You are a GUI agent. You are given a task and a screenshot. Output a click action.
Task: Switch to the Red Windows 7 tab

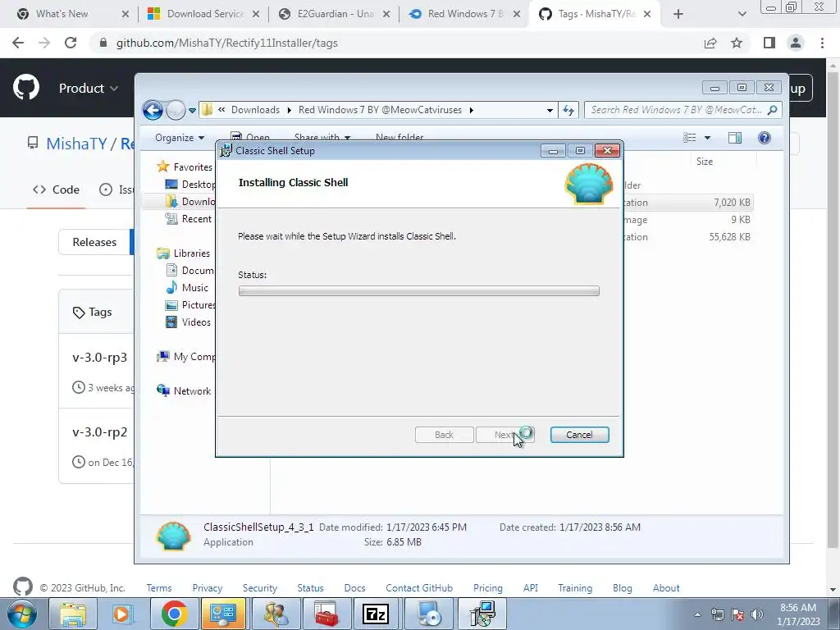tap(464, 14)
